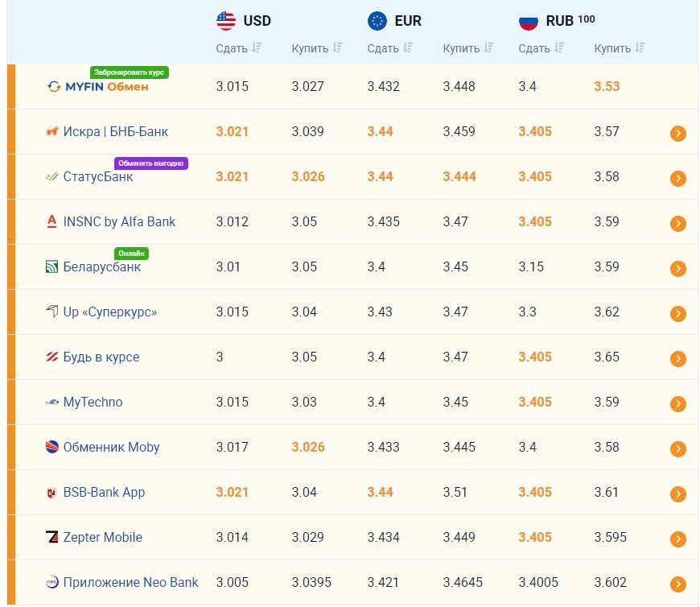Select Neo Bank EUR buy rate 3.4645

tap(463, 582)
